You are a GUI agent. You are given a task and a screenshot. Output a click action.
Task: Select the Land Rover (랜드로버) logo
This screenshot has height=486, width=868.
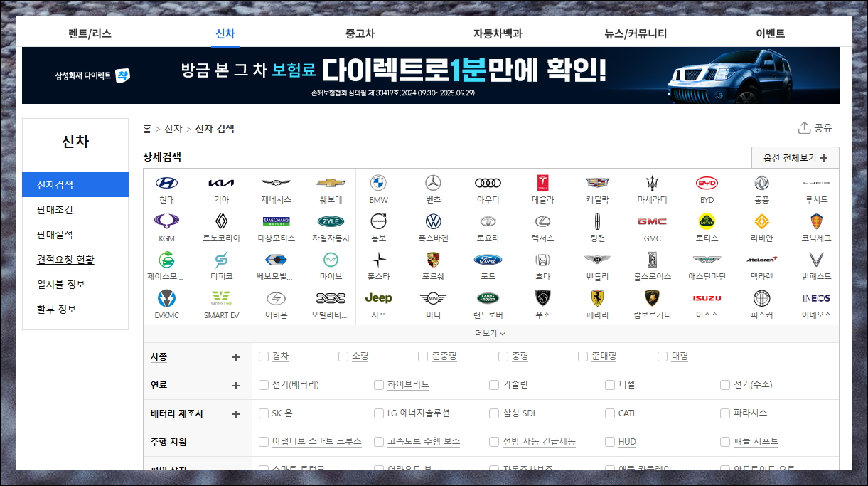click(488, 297)
